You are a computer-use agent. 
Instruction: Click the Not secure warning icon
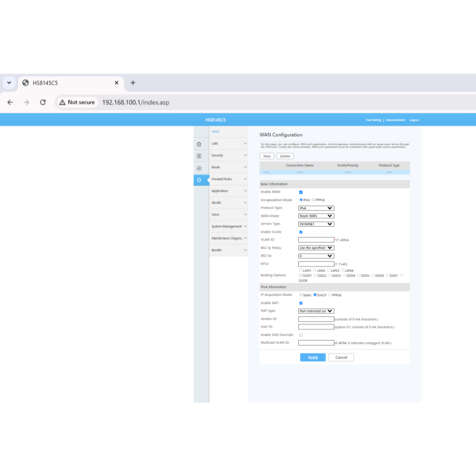click(x=62, y=102)
